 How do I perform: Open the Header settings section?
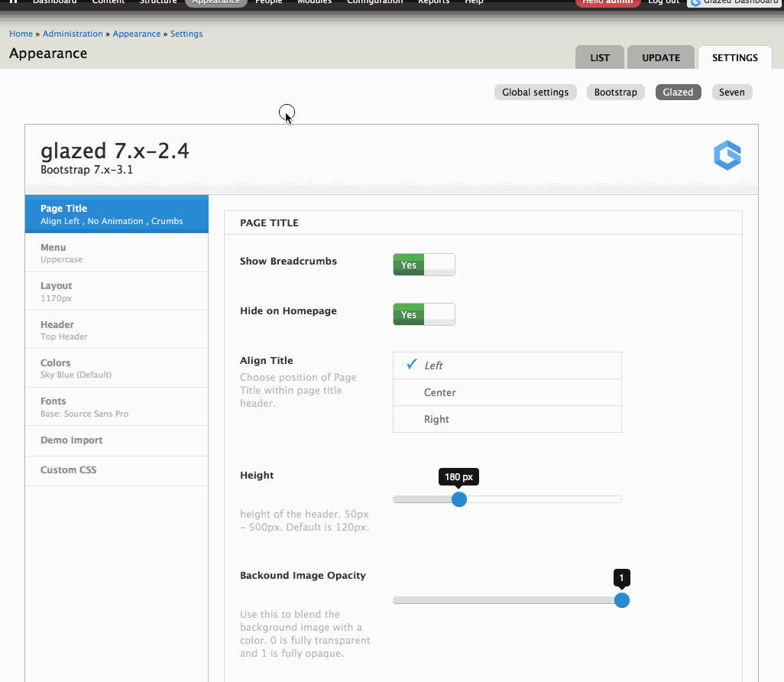coord(116,330)
